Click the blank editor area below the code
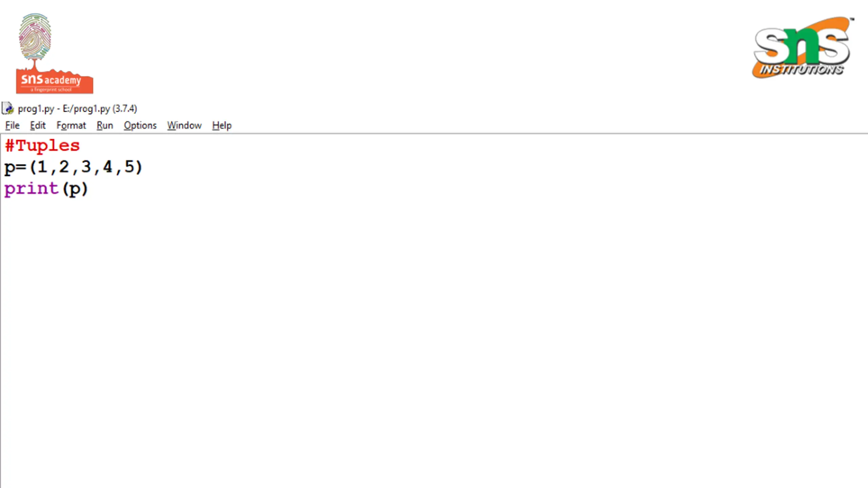This screenshot has height=488, width=868. coord(434,339)
